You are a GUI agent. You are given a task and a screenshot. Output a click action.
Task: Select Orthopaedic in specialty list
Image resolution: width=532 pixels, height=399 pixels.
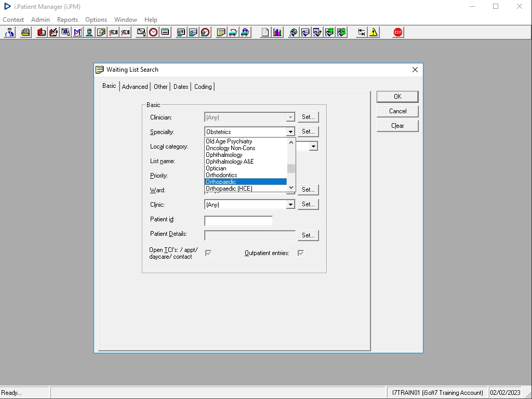(246, 182)
